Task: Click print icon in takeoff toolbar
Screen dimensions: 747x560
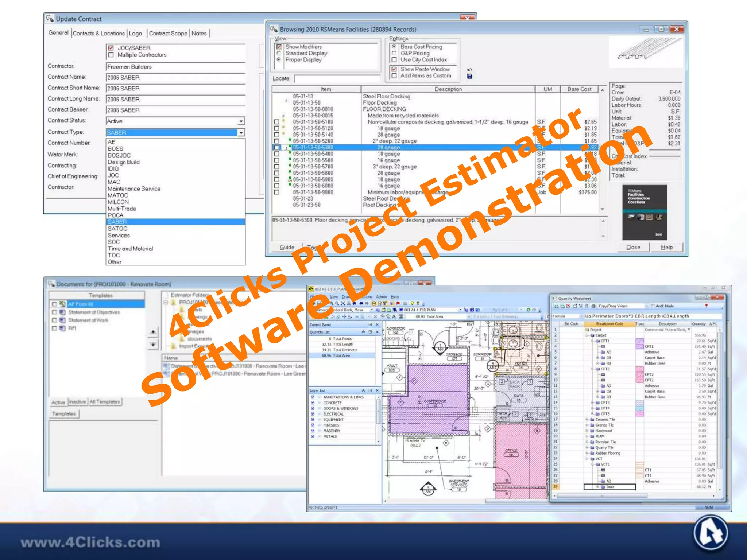Action: (x=374, y=303)
